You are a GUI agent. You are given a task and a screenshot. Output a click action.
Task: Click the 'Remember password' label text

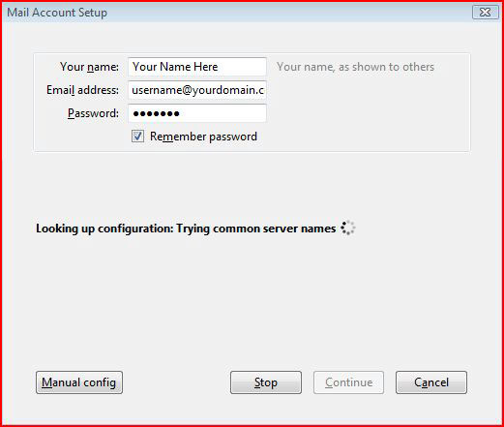[x=203, y=137]
